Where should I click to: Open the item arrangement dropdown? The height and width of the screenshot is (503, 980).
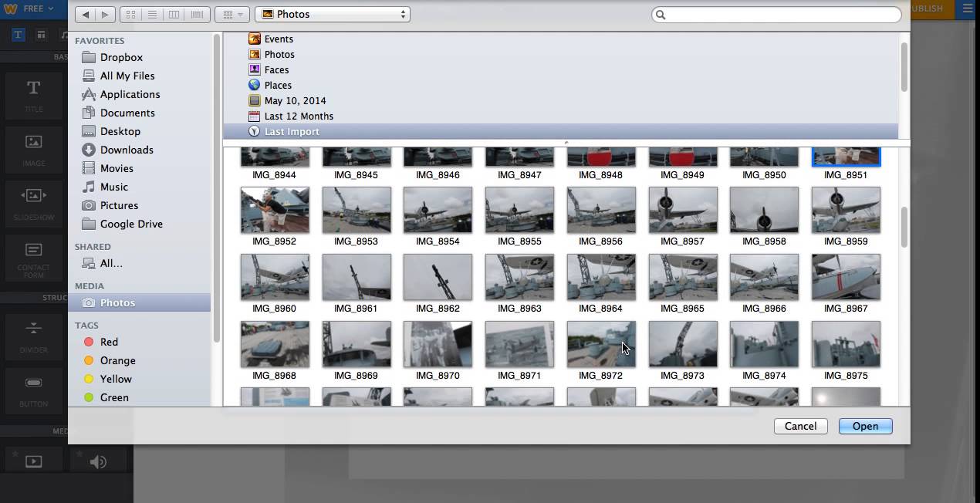tap(231, 15)
